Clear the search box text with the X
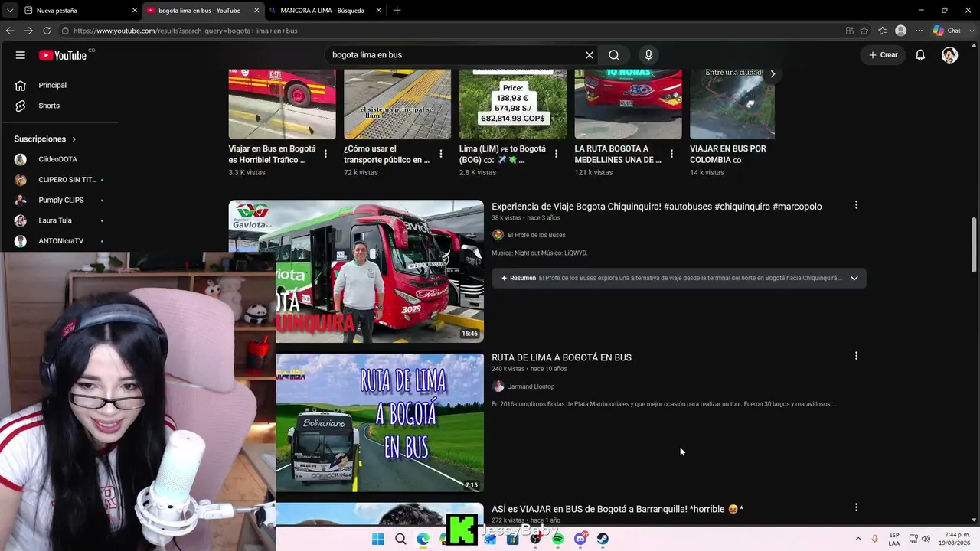 pos(590,55)
